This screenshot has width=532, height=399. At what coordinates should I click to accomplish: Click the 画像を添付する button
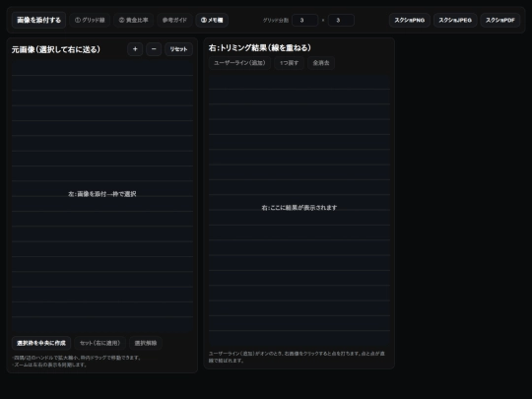[38, 20]
